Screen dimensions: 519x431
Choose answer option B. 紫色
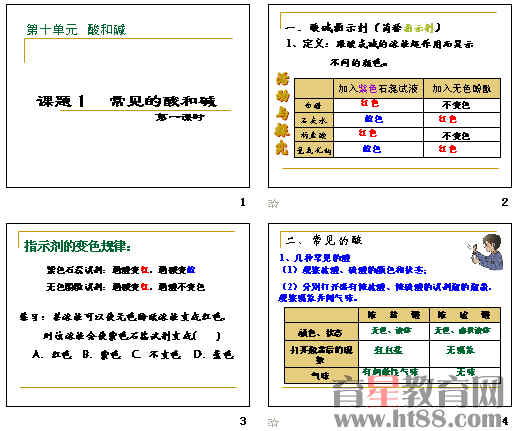(x=102, y=355)
